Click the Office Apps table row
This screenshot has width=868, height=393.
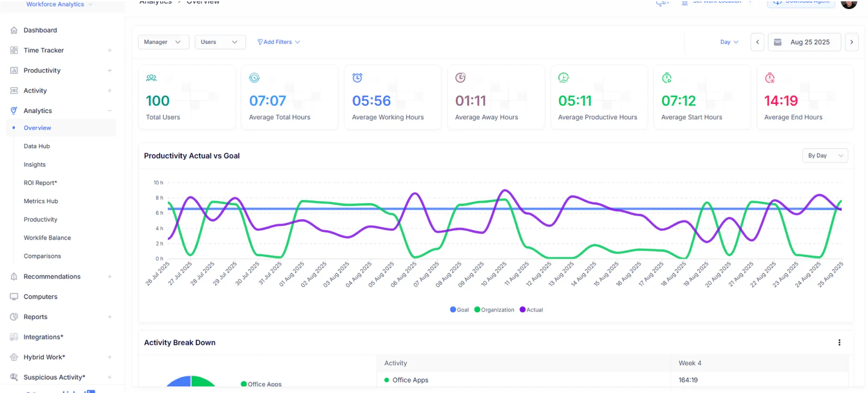click(612, 380)
